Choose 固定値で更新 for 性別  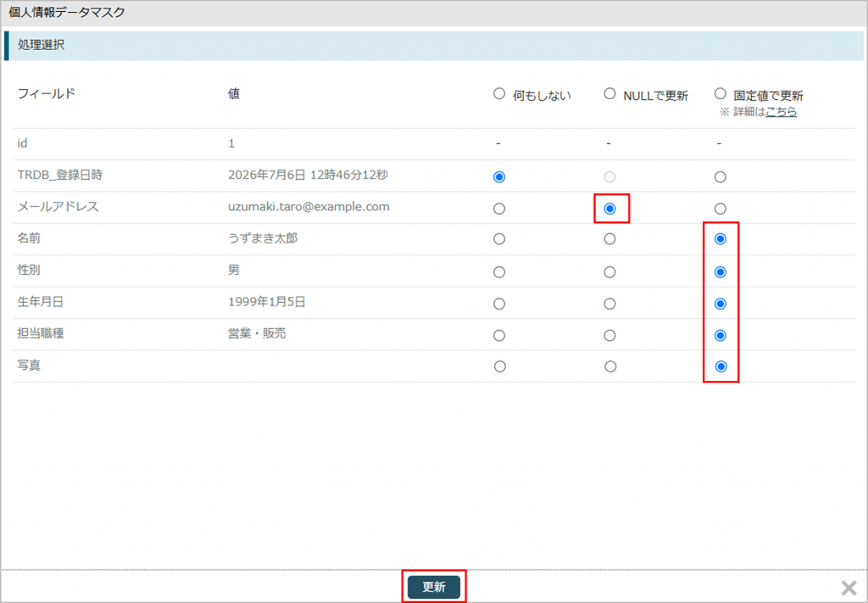pos(721,272)
